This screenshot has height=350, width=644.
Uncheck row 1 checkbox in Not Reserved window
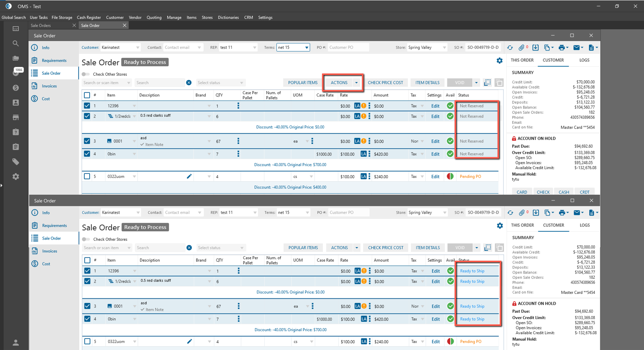point(87,106)
